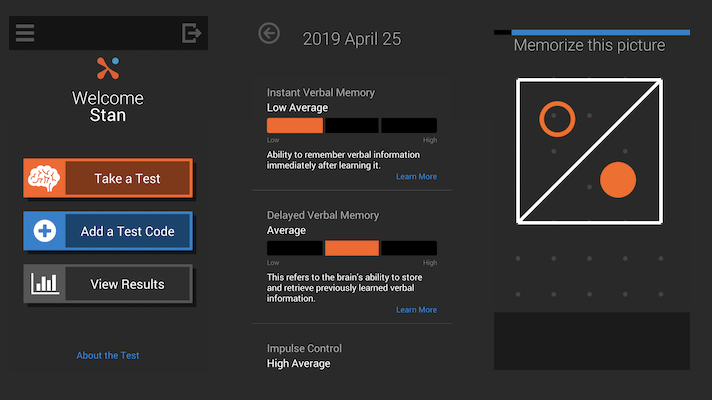
Task: Click the Memorize this picture title
Action: pyautogui.click(x=589, y=45)
